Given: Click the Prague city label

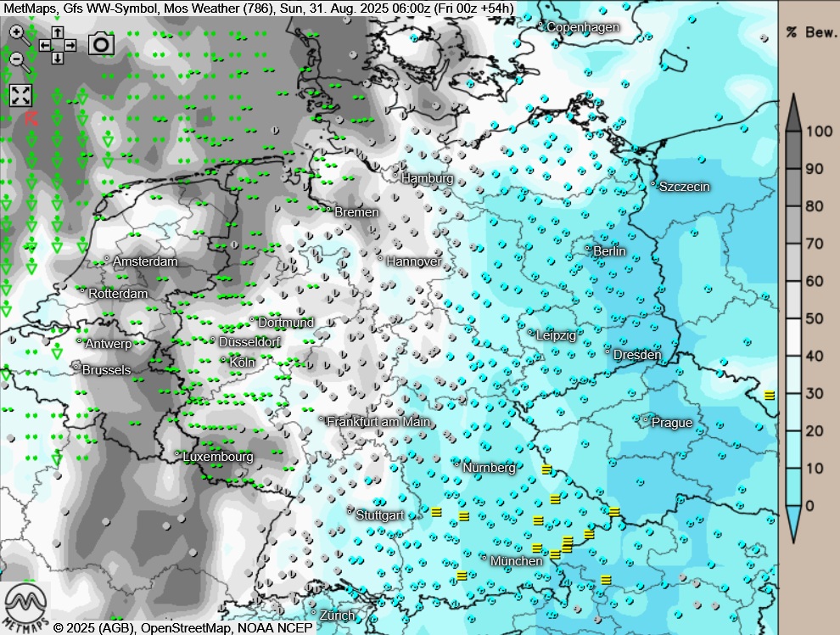Looking at the screenshot, I should 671,423.
